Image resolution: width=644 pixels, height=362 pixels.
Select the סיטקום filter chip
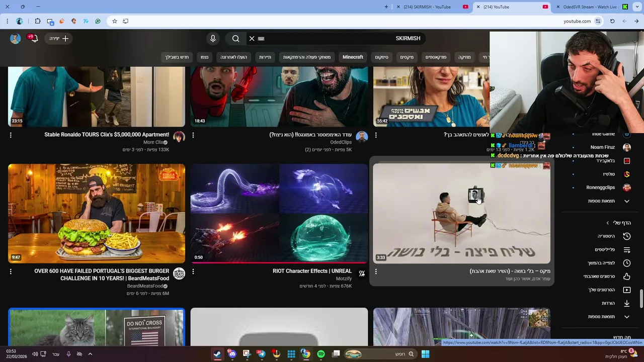click(x=381, y=57)
